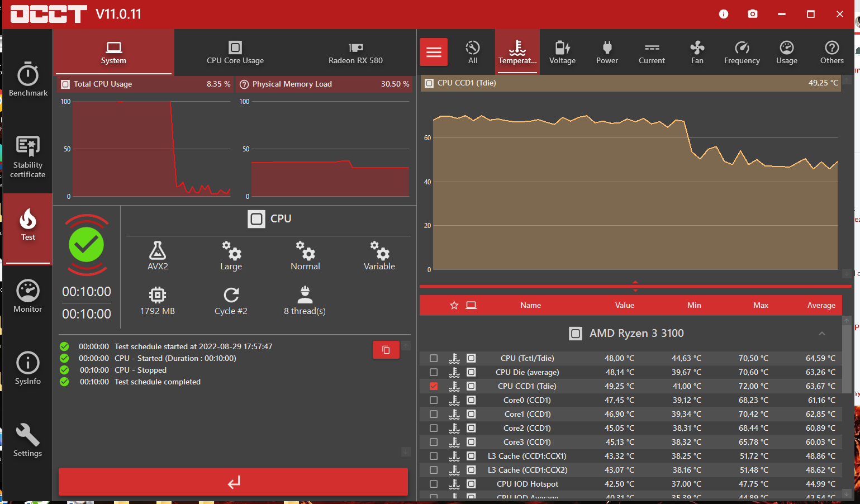860x504 pixels.
Task: Show the Others sensors tab
Action: [832, 52]
